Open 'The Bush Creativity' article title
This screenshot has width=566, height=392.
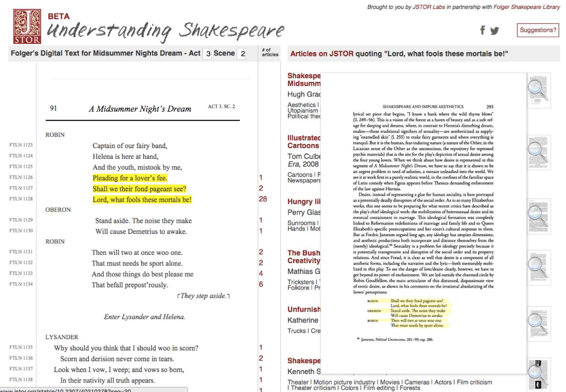[x=304, y=257]
